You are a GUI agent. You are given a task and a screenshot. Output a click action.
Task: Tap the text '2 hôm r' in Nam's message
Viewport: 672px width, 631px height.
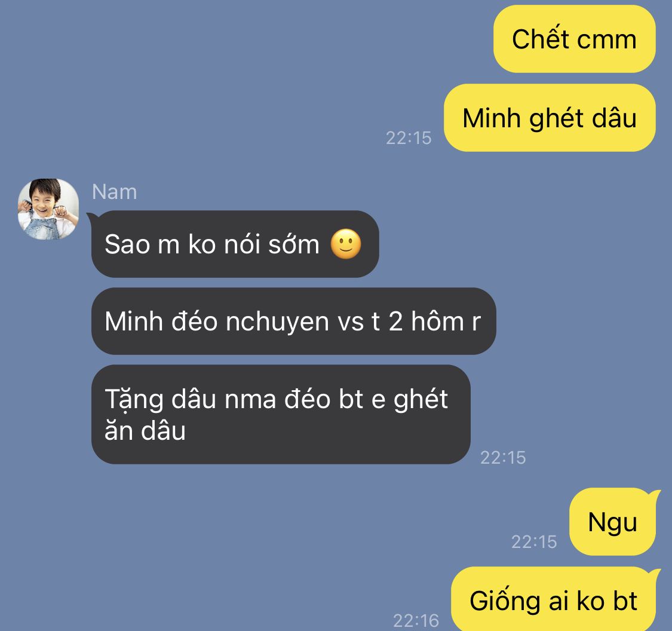click(x=435, y=321)
